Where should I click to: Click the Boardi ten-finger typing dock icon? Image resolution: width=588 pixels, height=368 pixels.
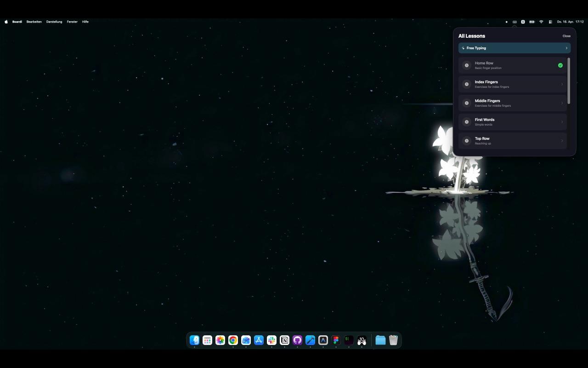[362, 340]
